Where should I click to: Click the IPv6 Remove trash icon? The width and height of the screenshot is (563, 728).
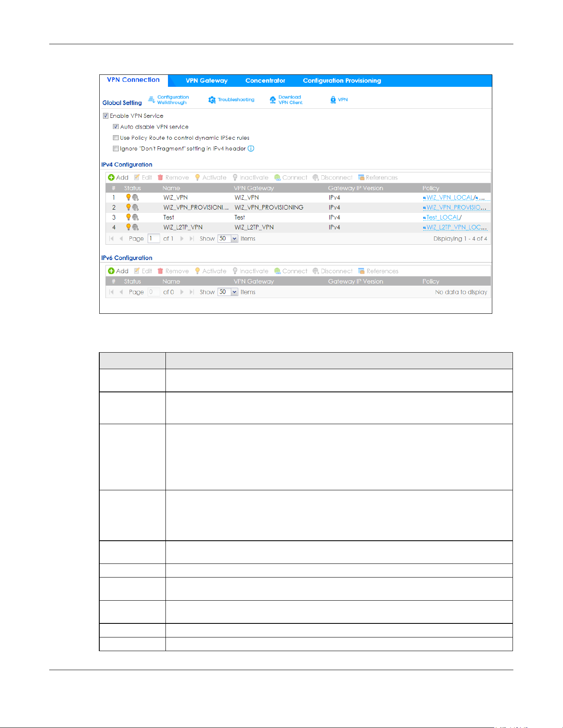pyautogui.click(x=161, y=271)
